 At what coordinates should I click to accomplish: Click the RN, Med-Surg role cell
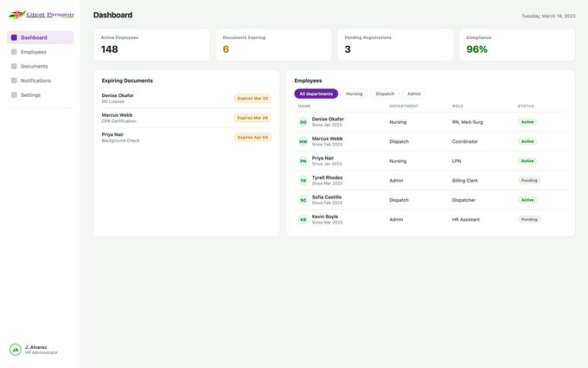[x=467, y=122]
